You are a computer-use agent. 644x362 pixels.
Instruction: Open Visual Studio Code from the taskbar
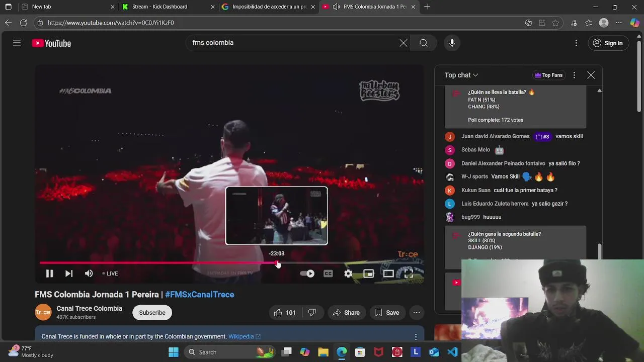coord(452,352)
